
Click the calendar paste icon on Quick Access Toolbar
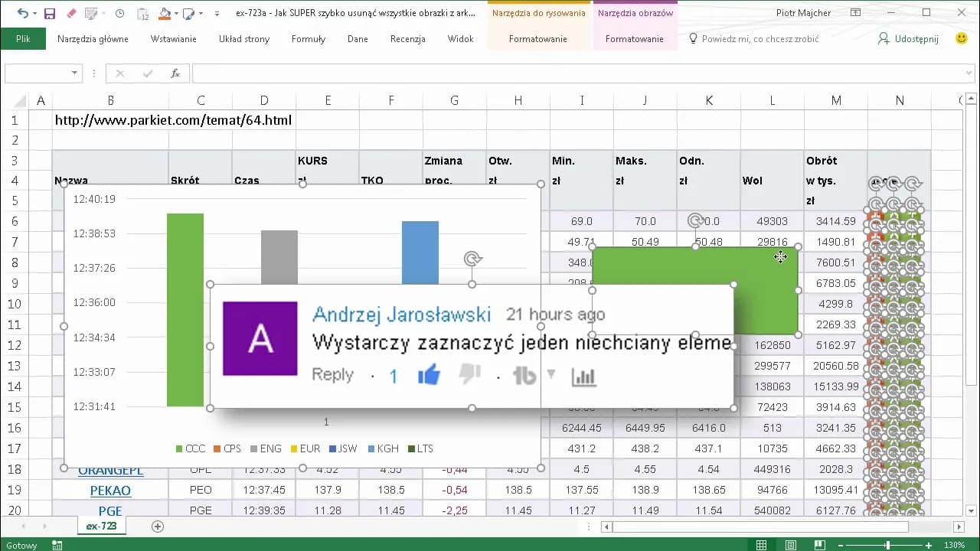142,13
